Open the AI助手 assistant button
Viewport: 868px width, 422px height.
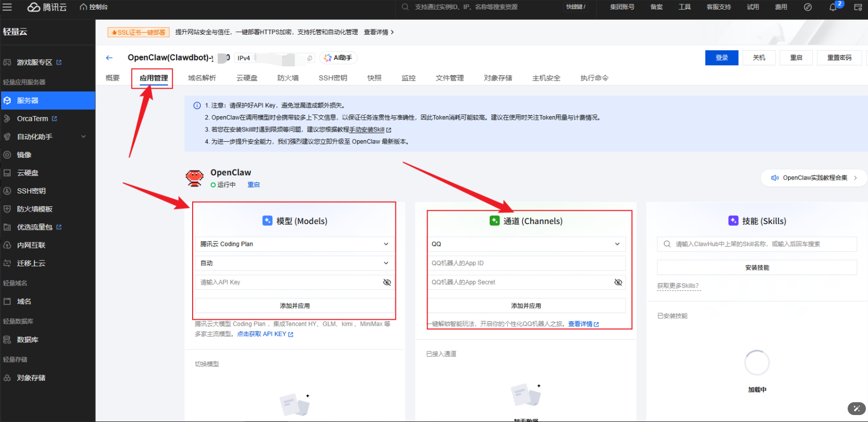(339, 58)
